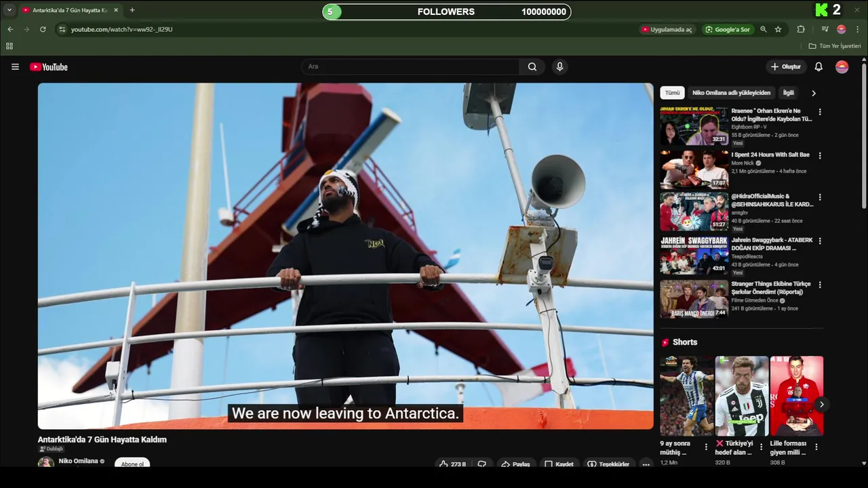
Task: Open Jahrein Swaggybark video thumbnail
Action: click(694, 256)
